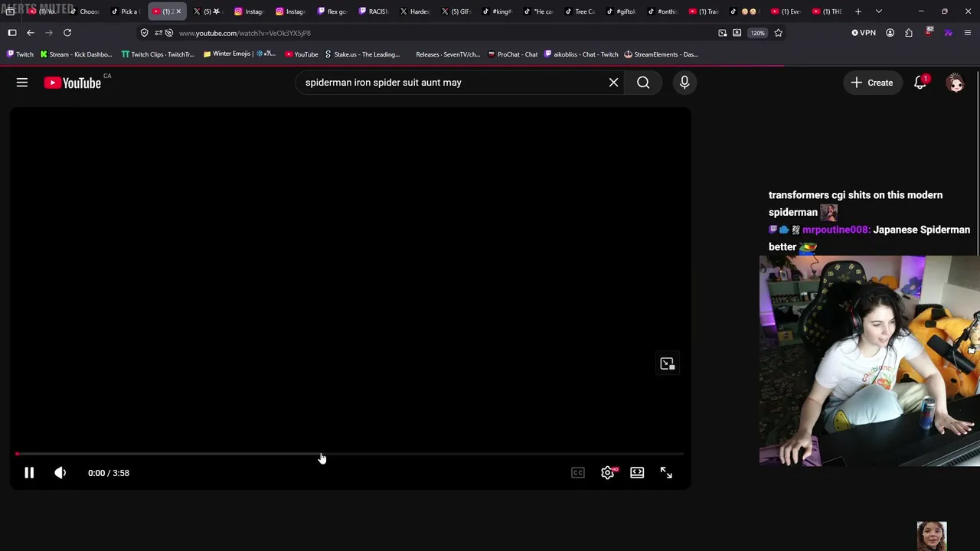
Task: Click the install/download icon in the address bar
Action: coord(737,33)
